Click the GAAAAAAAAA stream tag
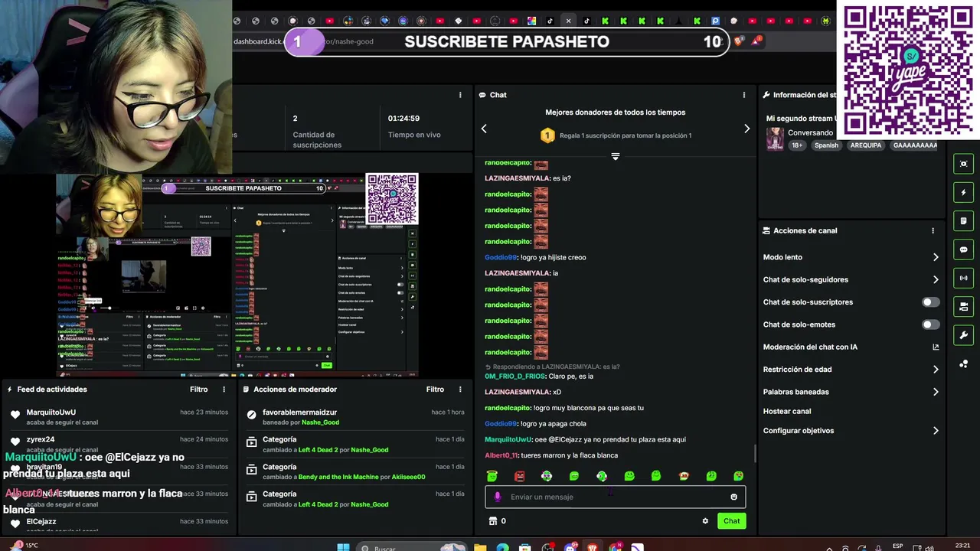This screenshot has width=980, height=551. [915, 145]
